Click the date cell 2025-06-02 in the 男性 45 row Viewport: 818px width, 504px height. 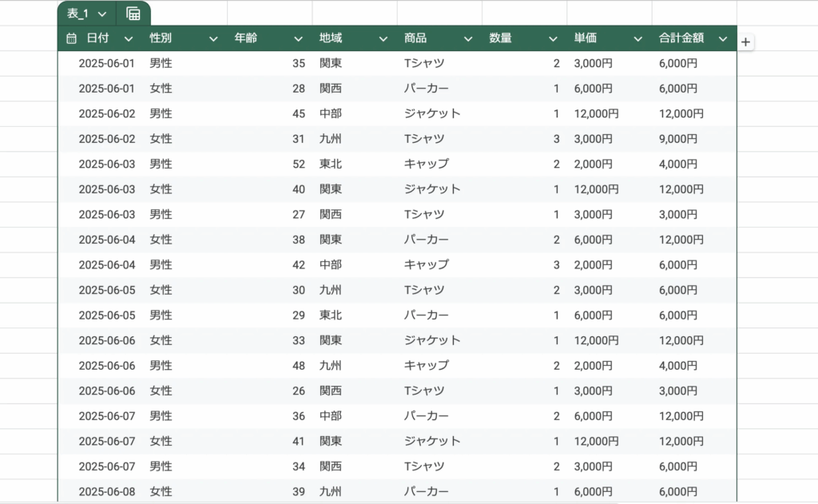pos(107,113)
